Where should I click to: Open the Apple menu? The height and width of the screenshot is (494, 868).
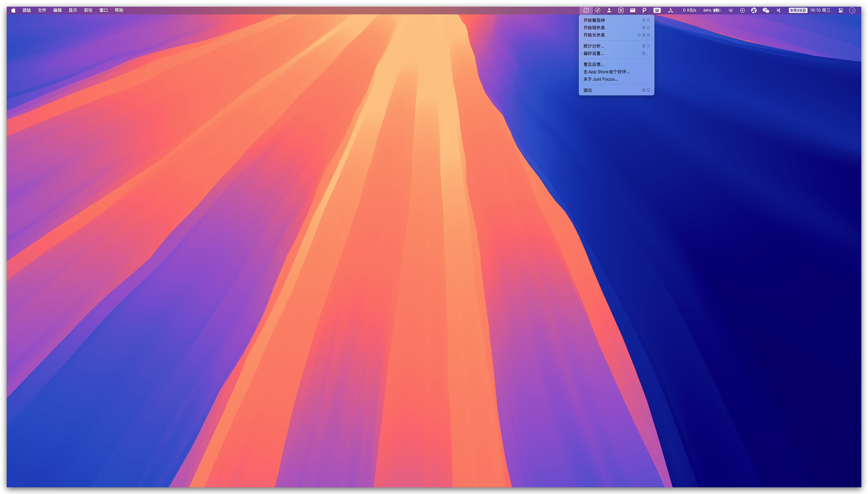(x=13, y=10)
